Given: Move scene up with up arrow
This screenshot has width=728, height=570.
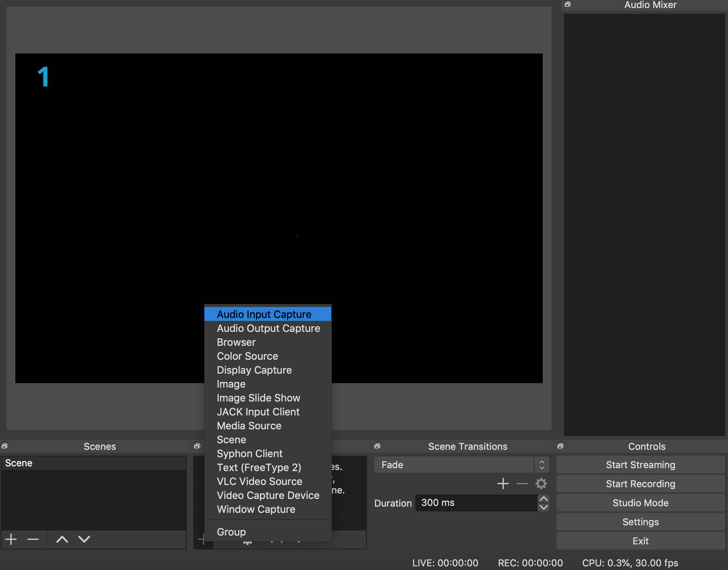Looking at the screenshot, I should tap(62, 539).
